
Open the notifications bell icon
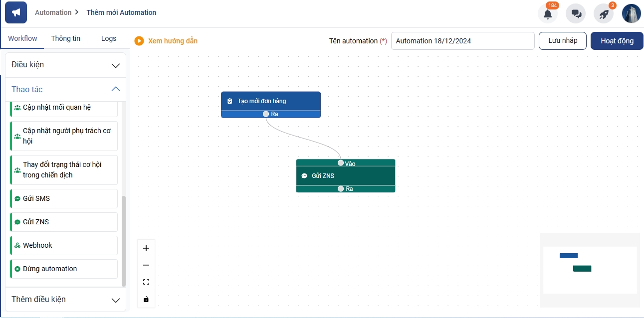(548, 14)
